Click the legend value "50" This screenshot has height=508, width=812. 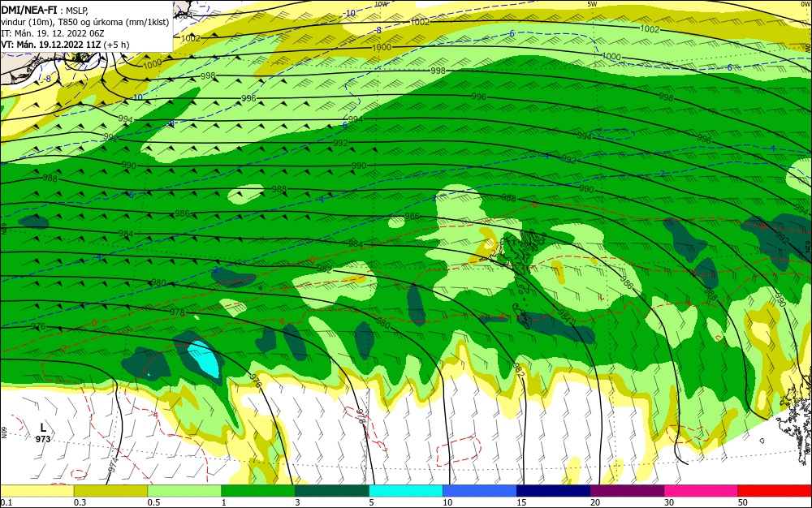(x=743, y=502)
